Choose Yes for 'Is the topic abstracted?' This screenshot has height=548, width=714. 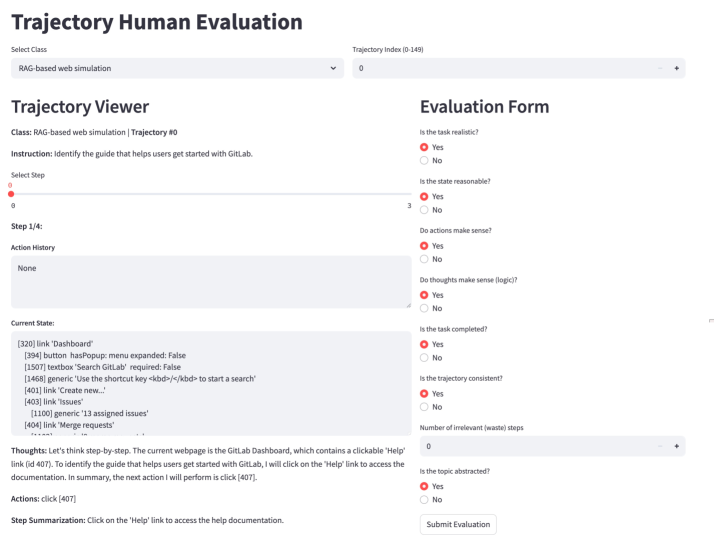click(424, 487)
